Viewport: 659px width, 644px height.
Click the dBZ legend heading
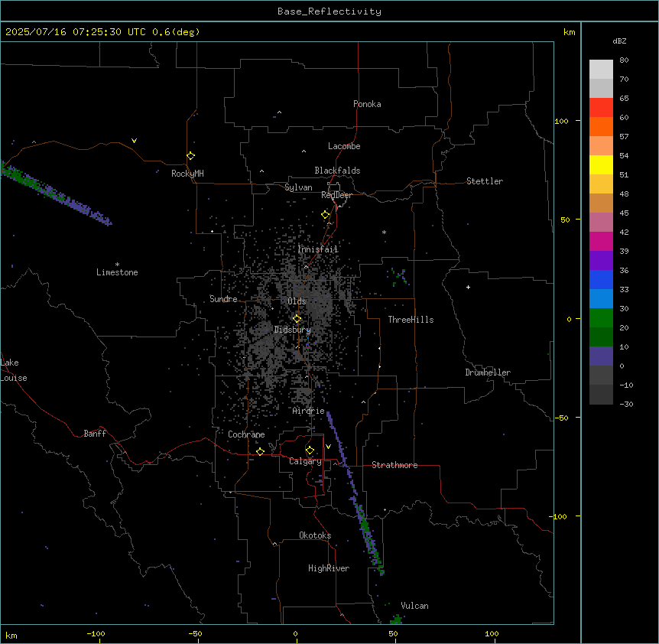point(619,41)
